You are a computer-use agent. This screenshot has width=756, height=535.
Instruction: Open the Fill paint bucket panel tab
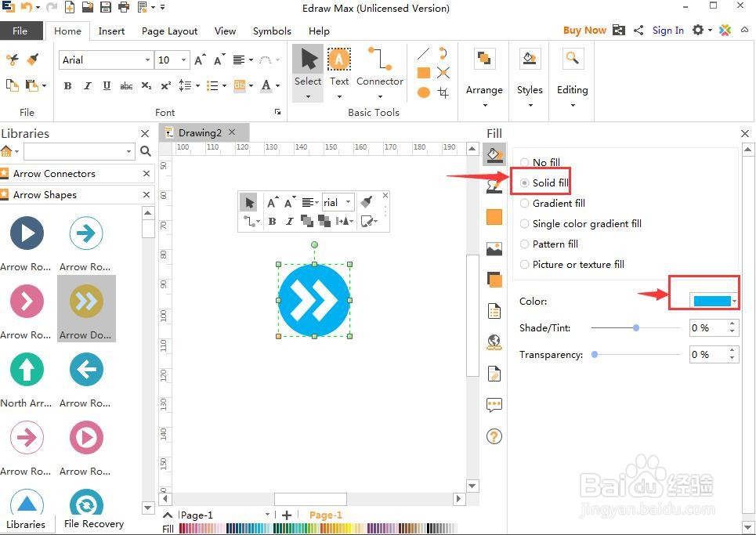click(494, 155)
